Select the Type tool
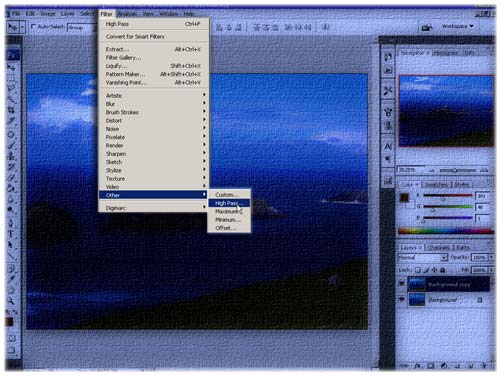This screenshot has height=375, width=500. point(12,234)
